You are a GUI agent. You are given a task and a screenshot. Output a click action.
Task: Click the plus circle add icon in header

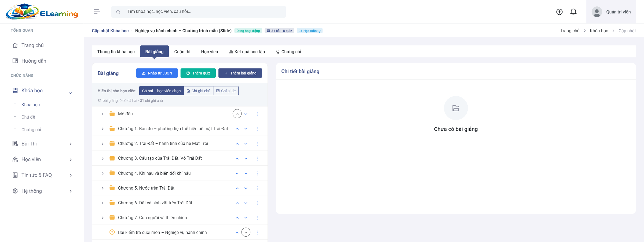[x=559, y=12]
